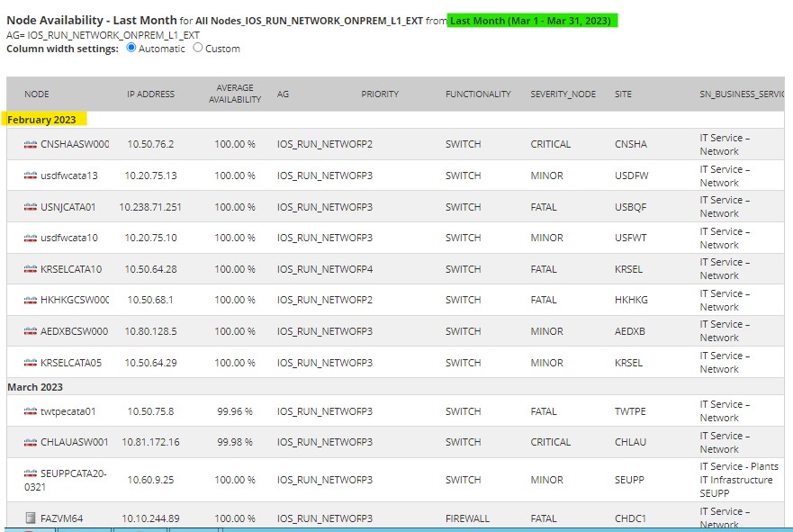Screen dimensions: 793x532
Task: Open node SEUPPCATA20-0321 link
Action: (x=65, y=480)
